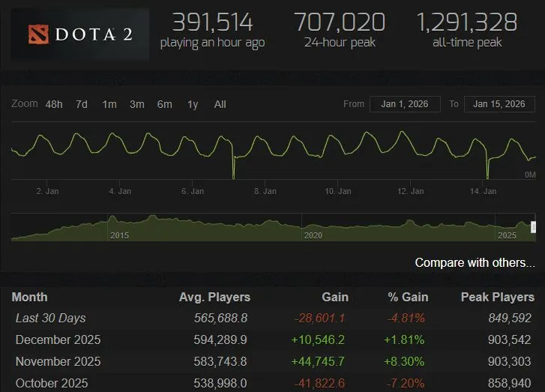Click gain value +44,745.7
This screenshot has height=392, width=545.
coord(318,361)
